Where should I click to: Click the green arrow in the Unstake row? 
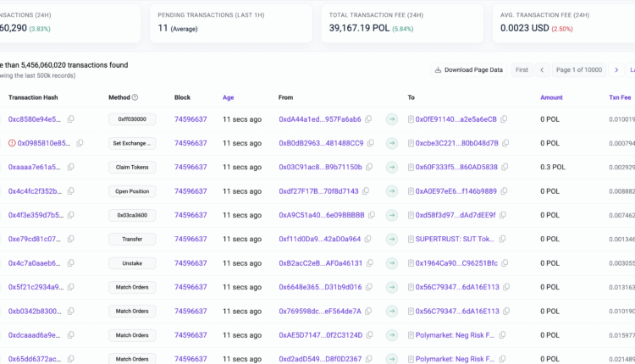point(392,263)
